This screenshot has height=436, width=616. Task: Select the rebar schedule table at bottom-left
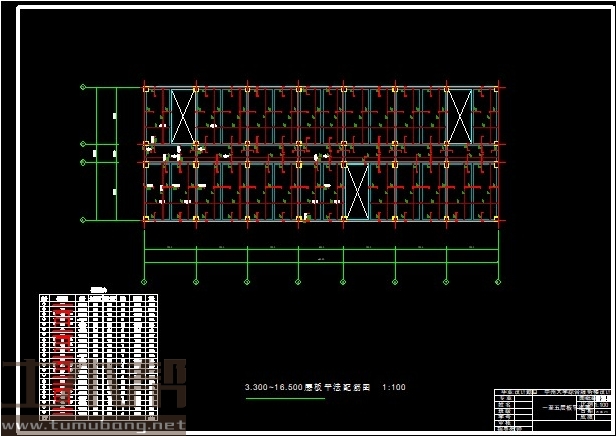click(98, 357)
